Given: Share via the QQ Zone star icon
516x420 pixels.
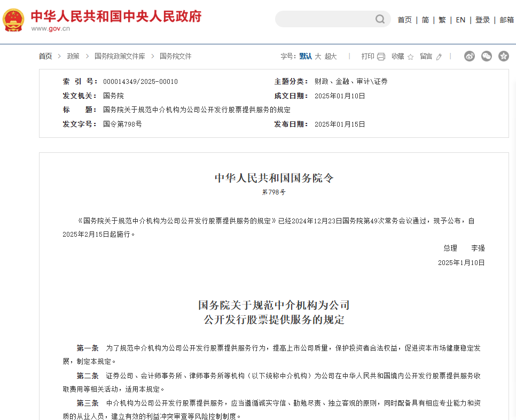Looking at the screenshot, I should [504, 56].
